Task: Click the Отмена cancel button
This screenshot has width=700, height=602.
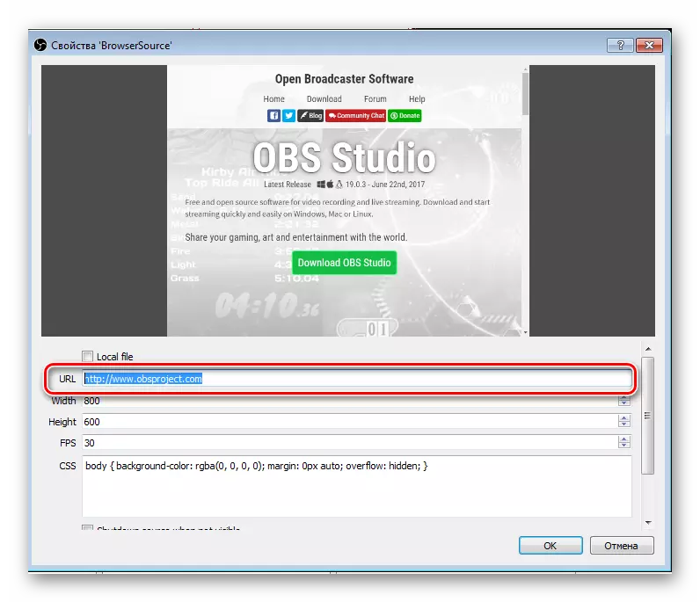Action: pos(622,546)
